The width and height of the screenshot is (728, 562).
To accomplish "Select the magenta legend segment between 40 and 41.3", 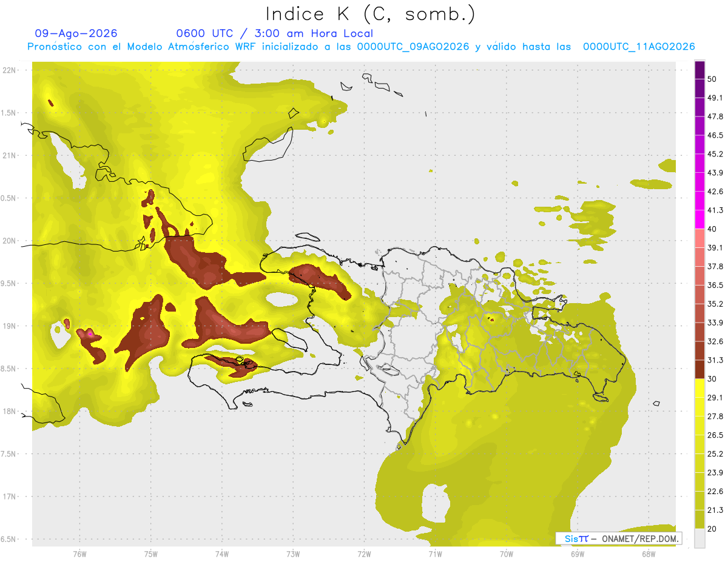I will 699,219.
